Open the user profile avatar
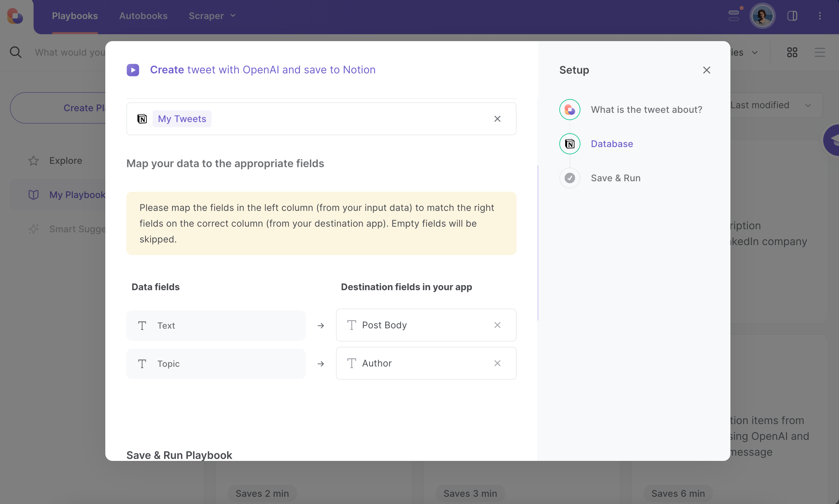Viewport: 839px width, 504px height. pyautogui.click(x=762, y=16)
